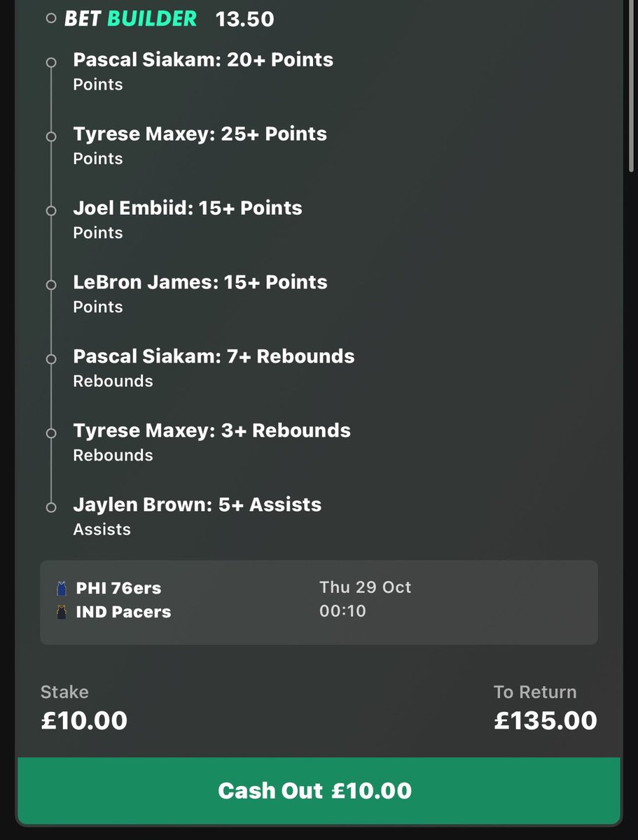Click the LeBron James 15+ Points leg marker

(50, 286)
